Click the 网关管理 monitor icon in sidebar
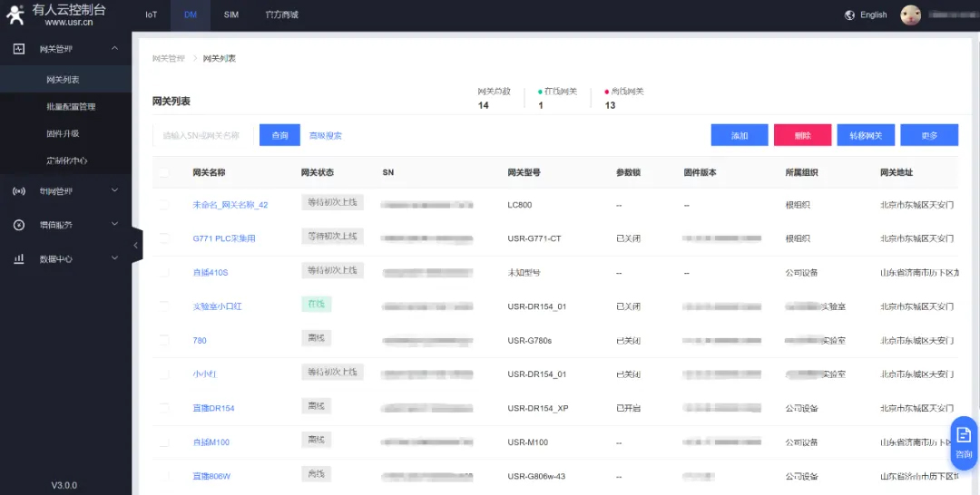 click(19, 48)
